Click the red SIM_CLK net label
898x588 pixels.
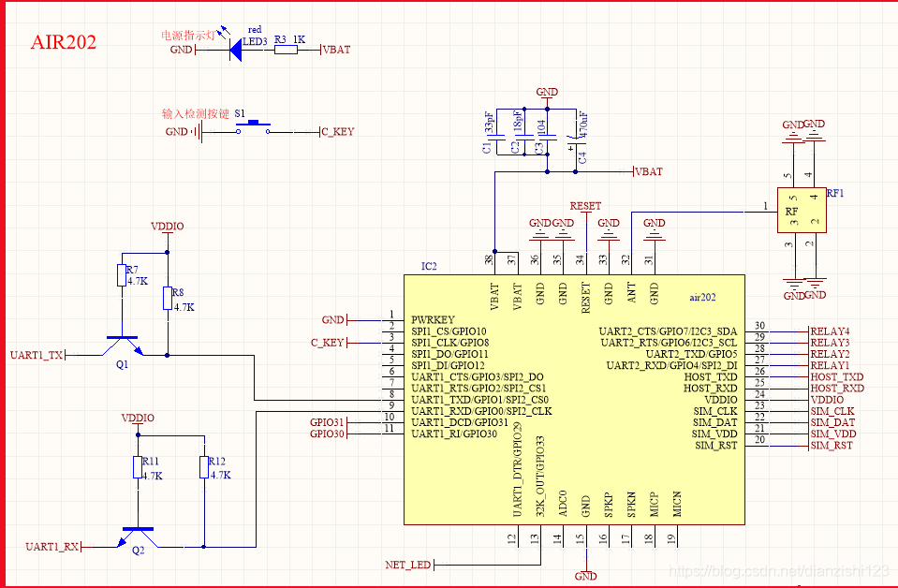(x=832, y=411)
